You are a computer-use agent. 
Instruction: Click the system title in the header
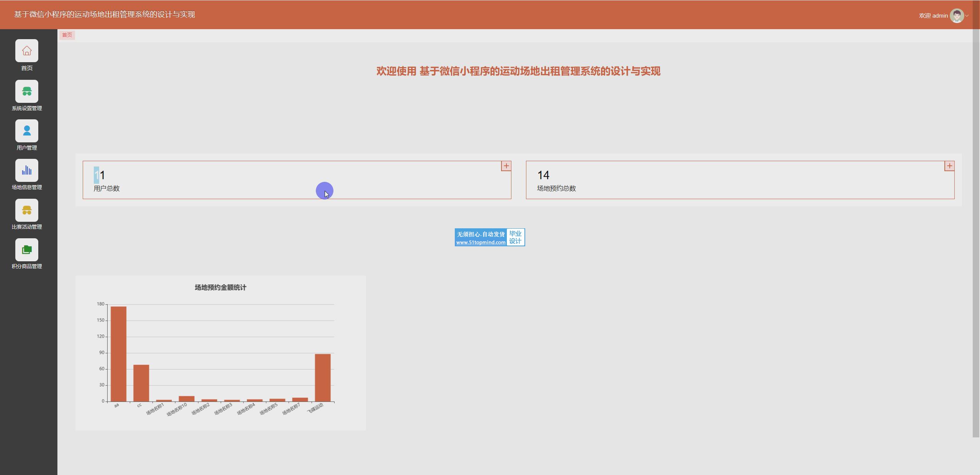(105, 15)
